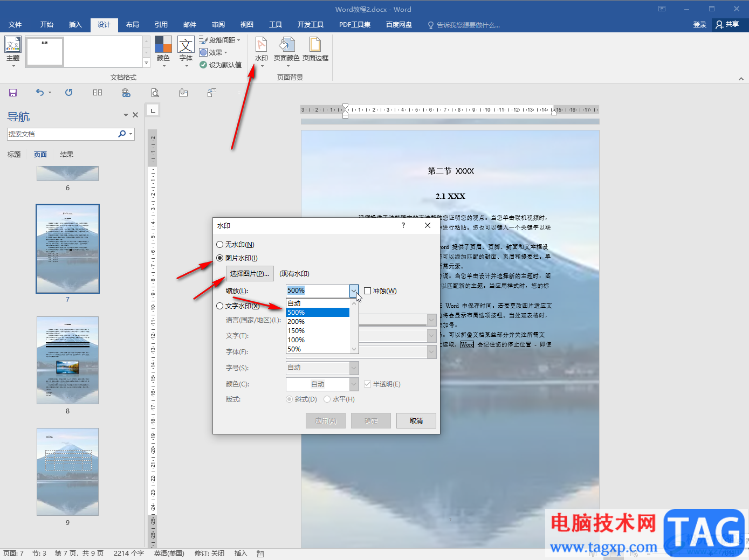Image resolution: width=749 pixels, height=560 pixels.
Task: Click the paperclip attachment icon in quick toolbar
Action: [183, 93]
